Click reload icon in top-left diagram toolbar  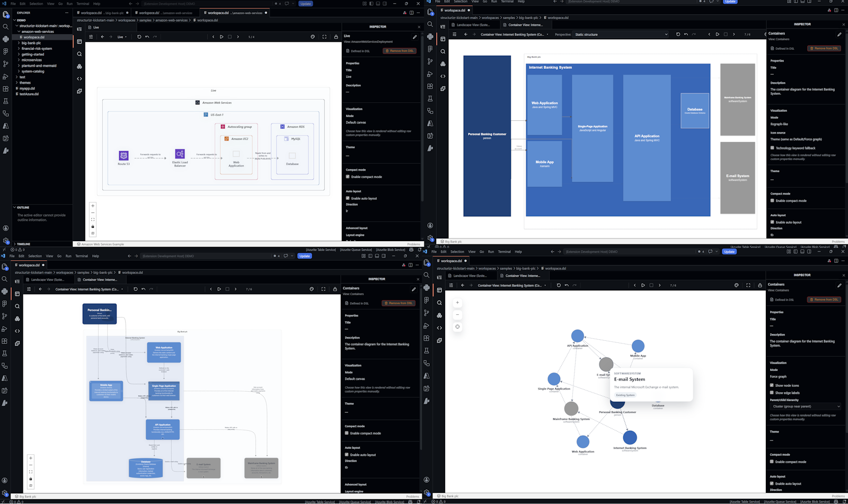coord(139,37)
